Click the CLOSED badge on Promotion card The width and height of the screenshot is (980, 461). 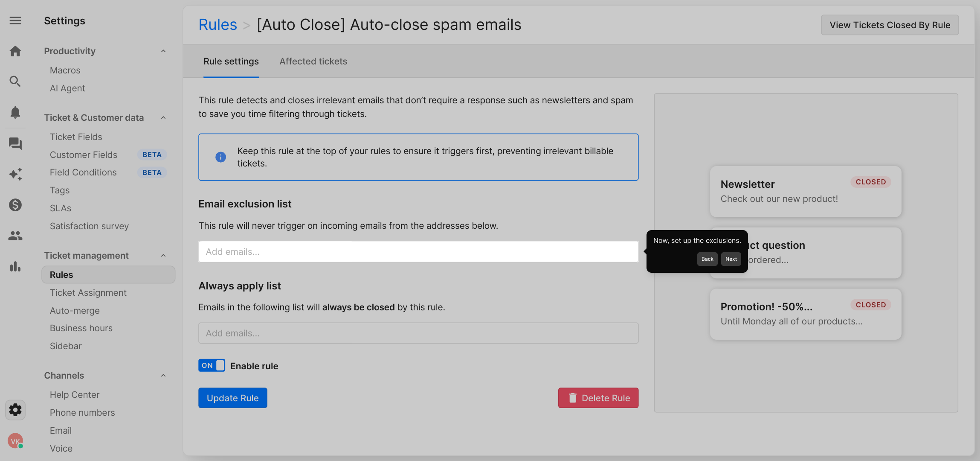tap(870, 305)
